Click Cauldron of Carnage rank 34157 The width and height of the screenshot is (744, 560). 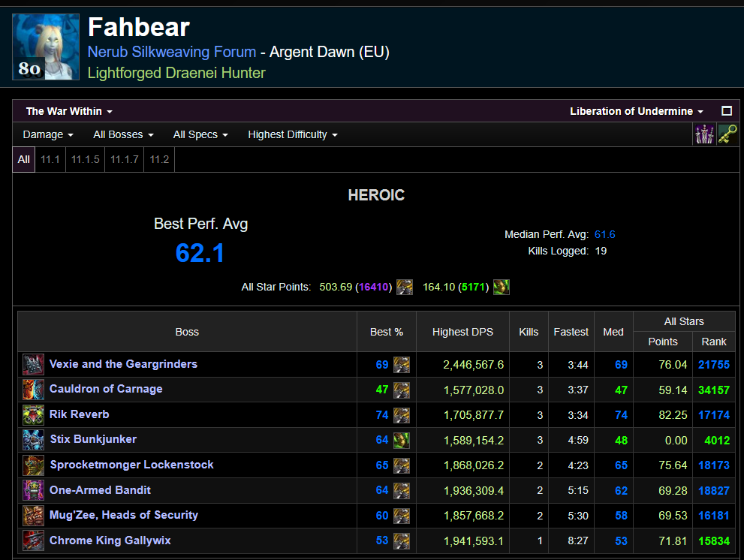[714, 390]
